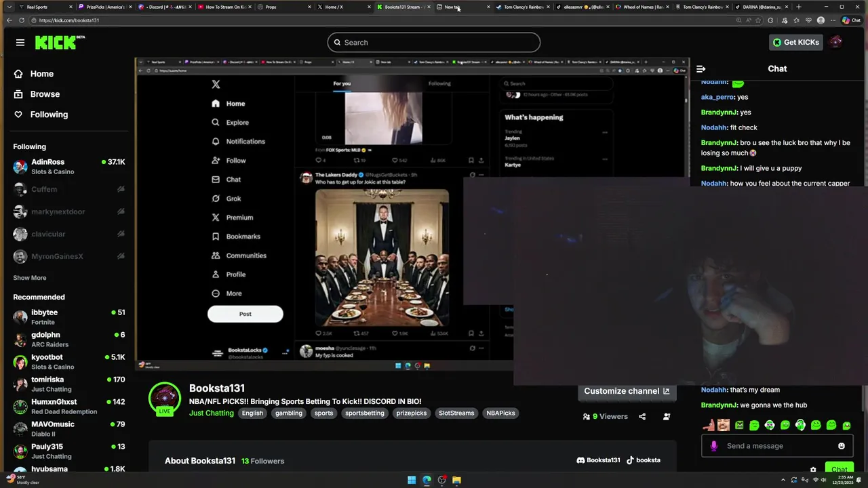
Task: Expand Show More under Following
Action: (30, 278)
